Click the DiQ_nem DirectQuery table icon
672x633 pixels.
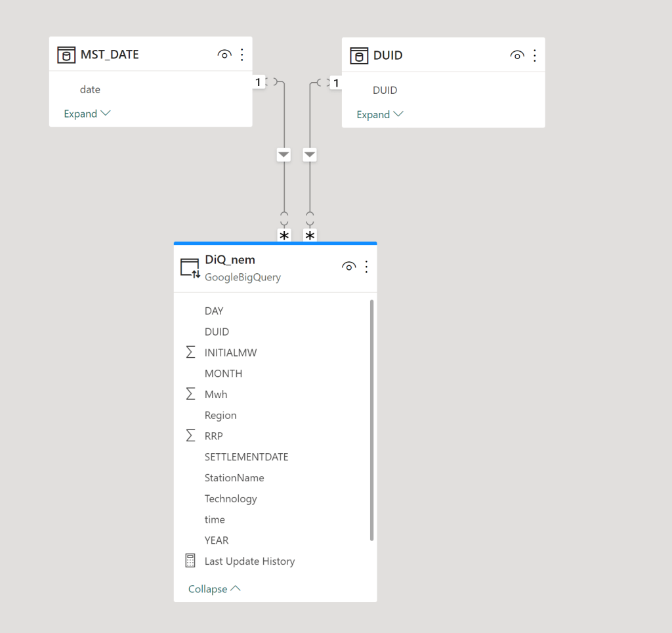[190, 268]
